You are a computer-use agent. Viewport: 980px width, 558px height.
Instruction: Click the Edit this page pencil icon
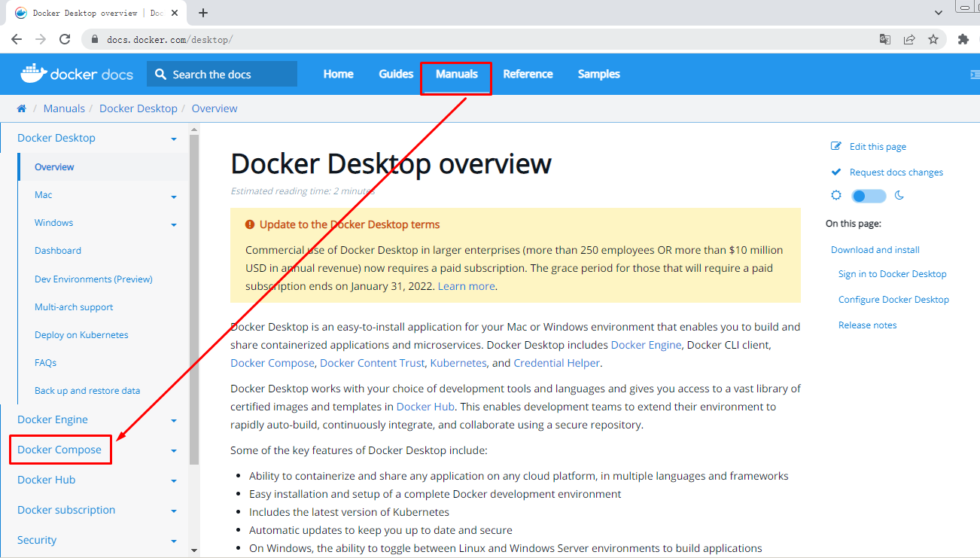tap(835, 147)
